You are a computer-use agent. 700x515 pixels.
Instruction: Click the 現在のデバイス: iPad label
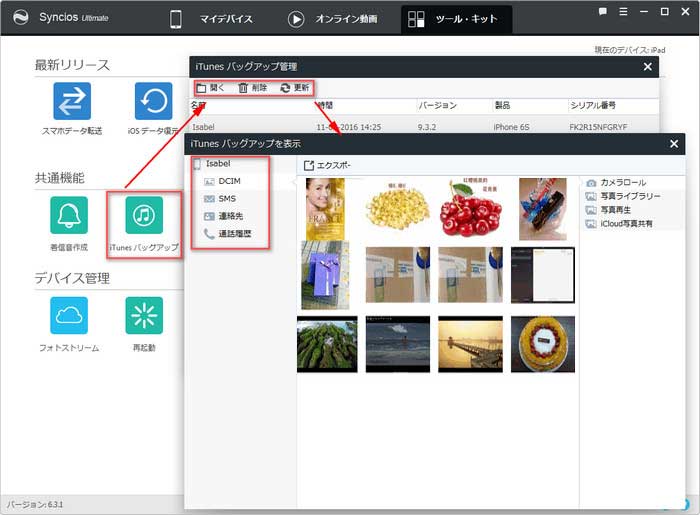tap(629, 50)
